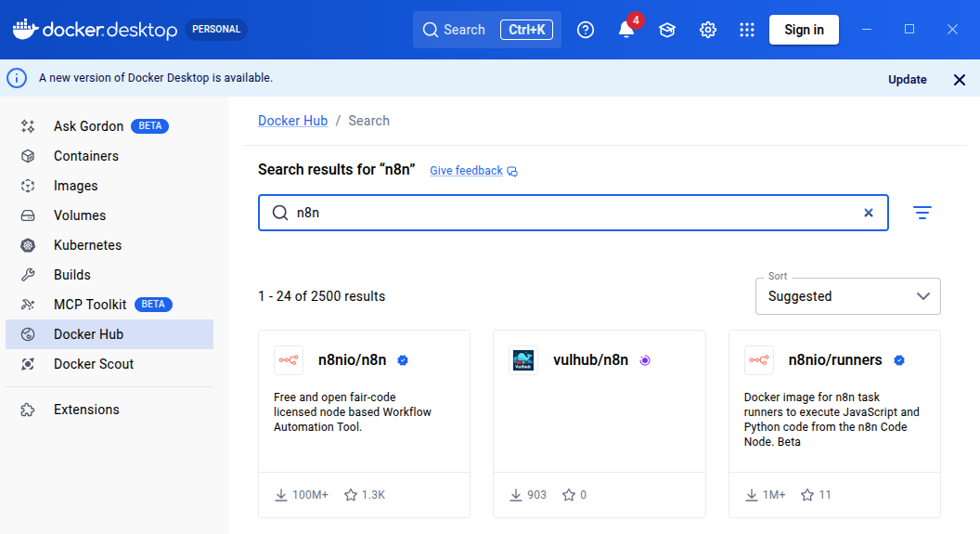Open the n8nio/runners repository title

click(x=835, y=360)
